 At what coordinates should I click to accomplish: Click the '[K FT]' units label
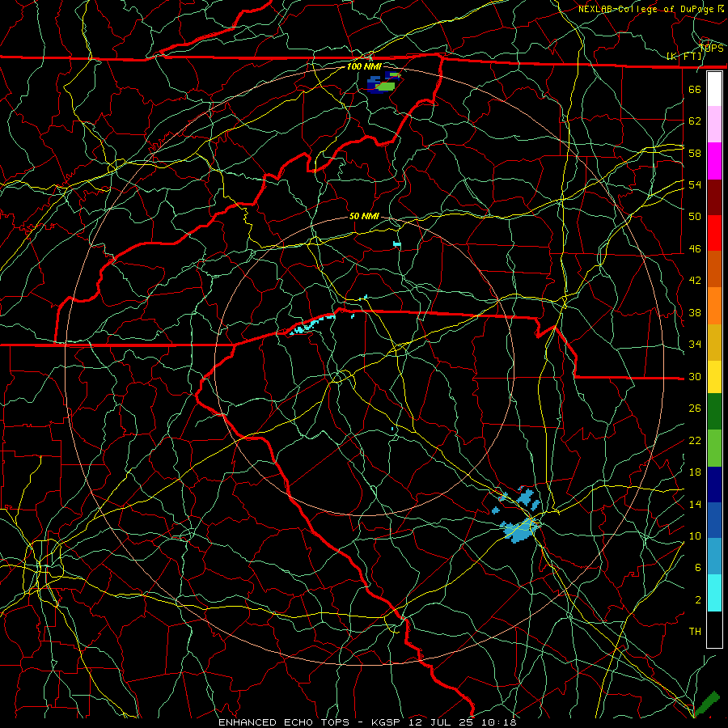685,57
